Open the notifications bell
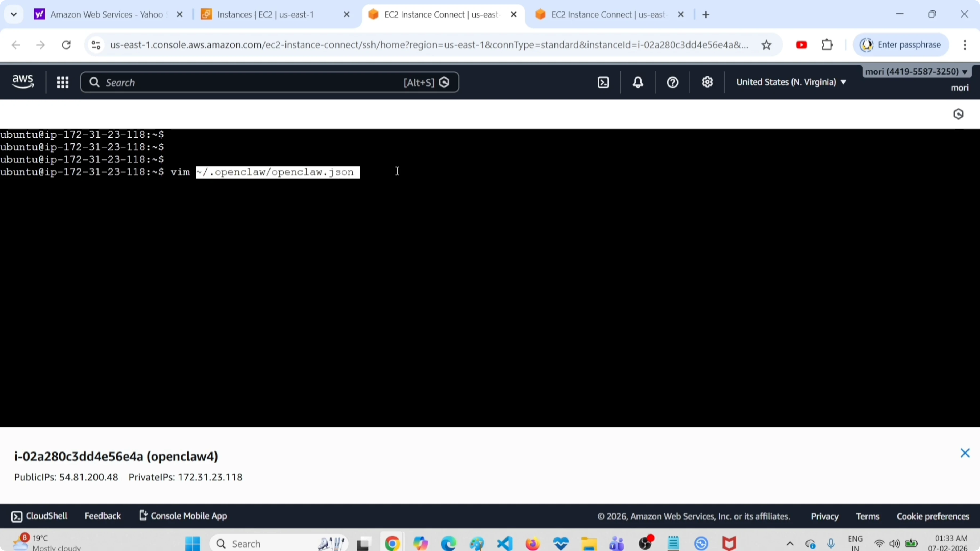This screenshot has width=980, height=551. point(638,83)
